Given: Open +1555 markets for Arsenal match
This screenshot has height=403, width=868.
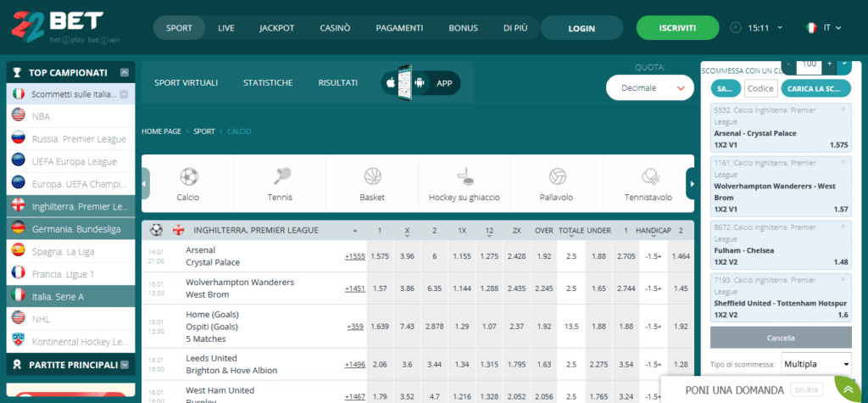Looking at the screenshot, I should tap(355, 256).
